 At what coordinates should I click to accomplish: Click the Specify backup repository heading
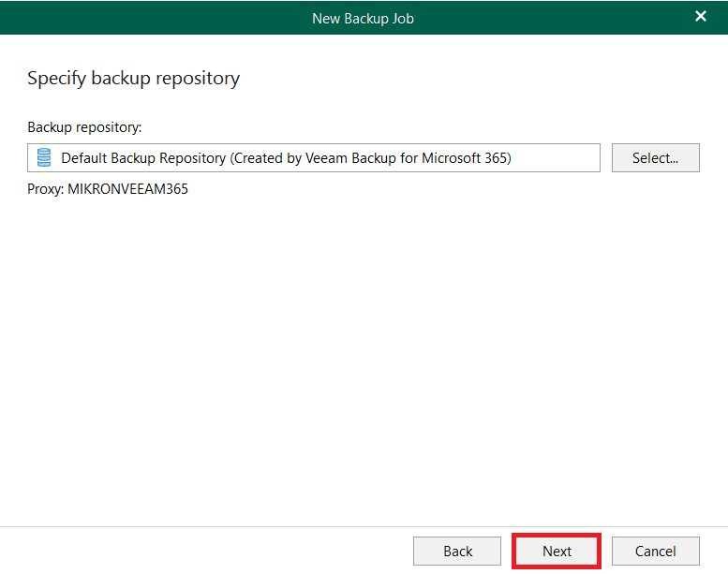(x=134, y=79)
